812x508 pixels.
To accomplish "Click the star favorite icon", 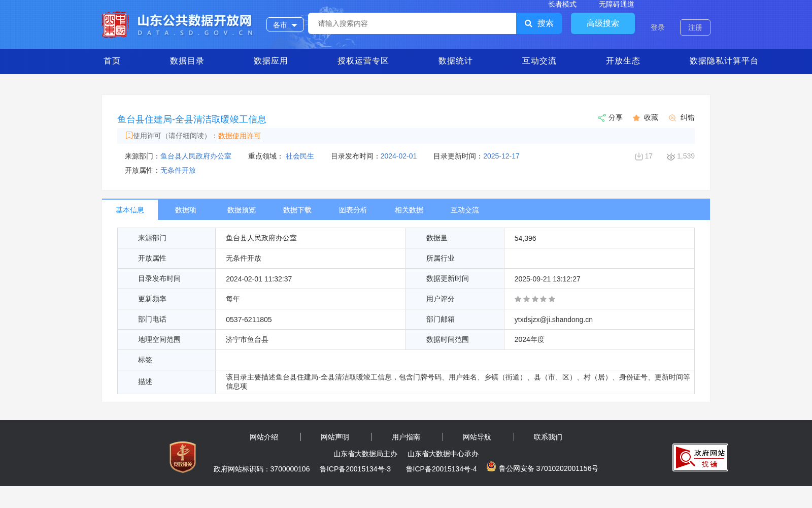I will pyautogui.click(x=636, y=118).
